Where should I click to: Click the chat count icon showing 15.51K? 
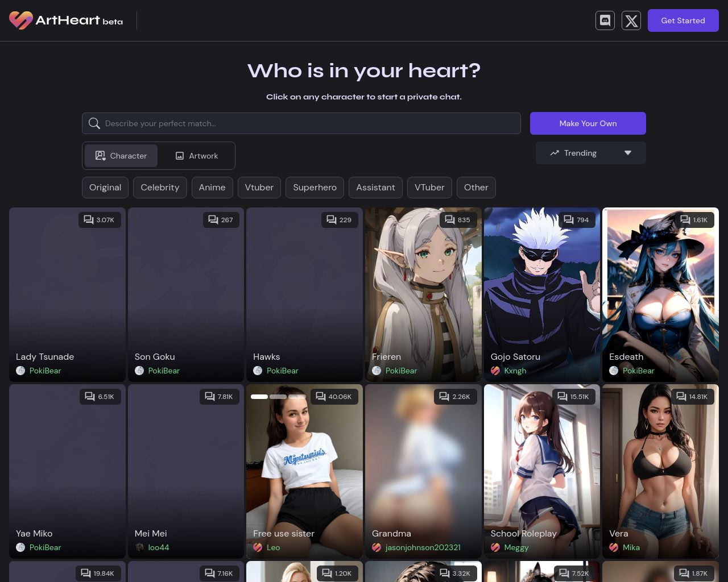[x=562, y=396]
